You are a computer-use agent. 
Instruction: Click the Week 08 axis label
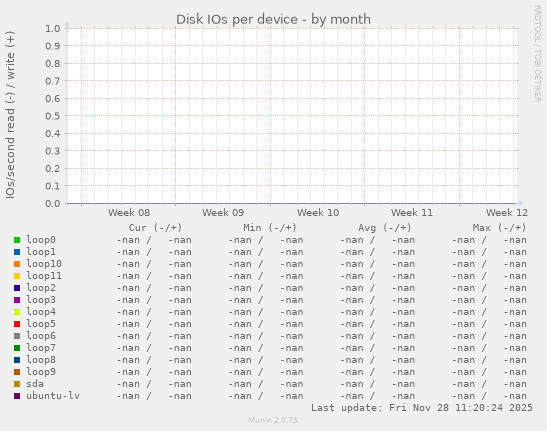click(x=129, y=213)
